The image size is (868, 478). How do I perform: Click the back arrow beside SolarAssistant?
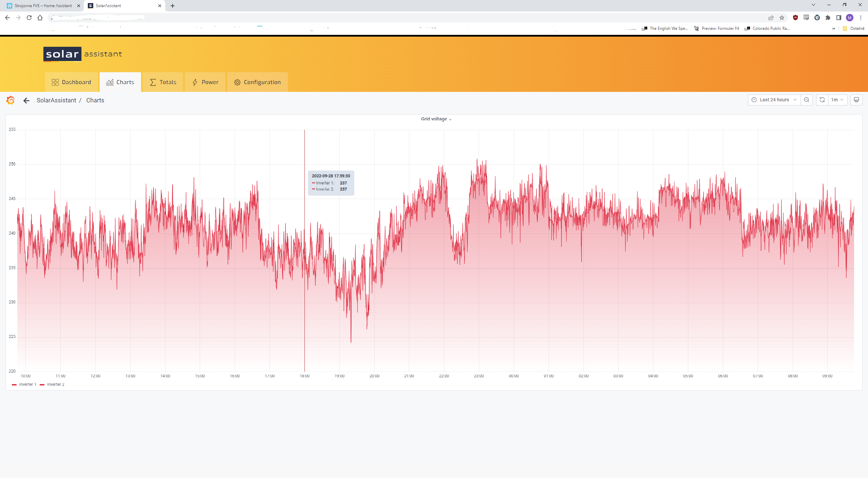pos(26,100)
